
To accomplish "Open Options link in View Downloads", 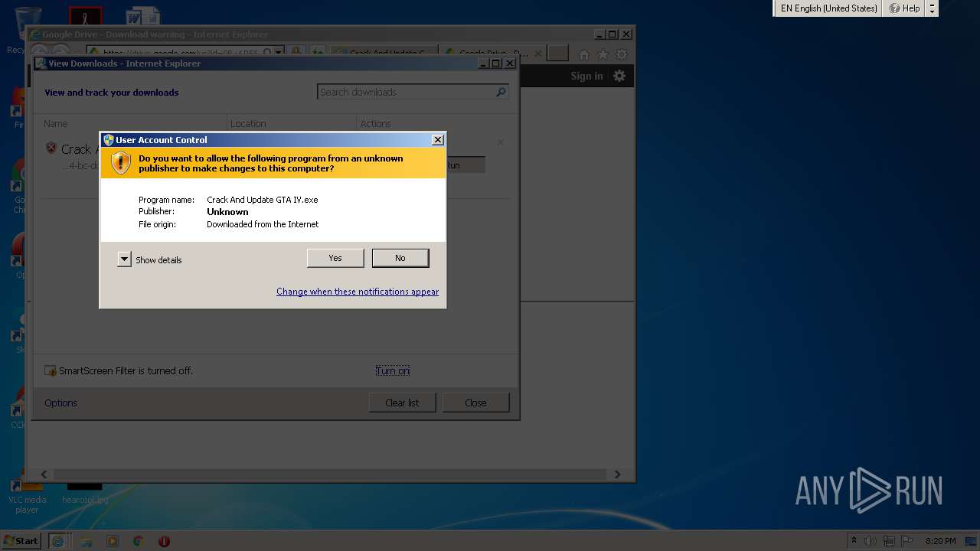I will point(60,403).
